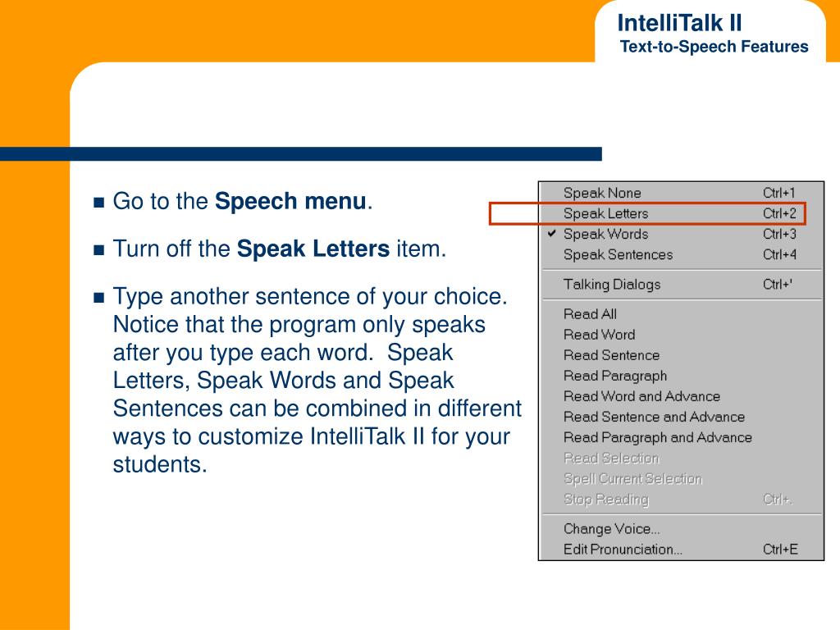Open Edit Pronunciation from the menu
This screenshot has height=630, width=840.
click(681, 550)
